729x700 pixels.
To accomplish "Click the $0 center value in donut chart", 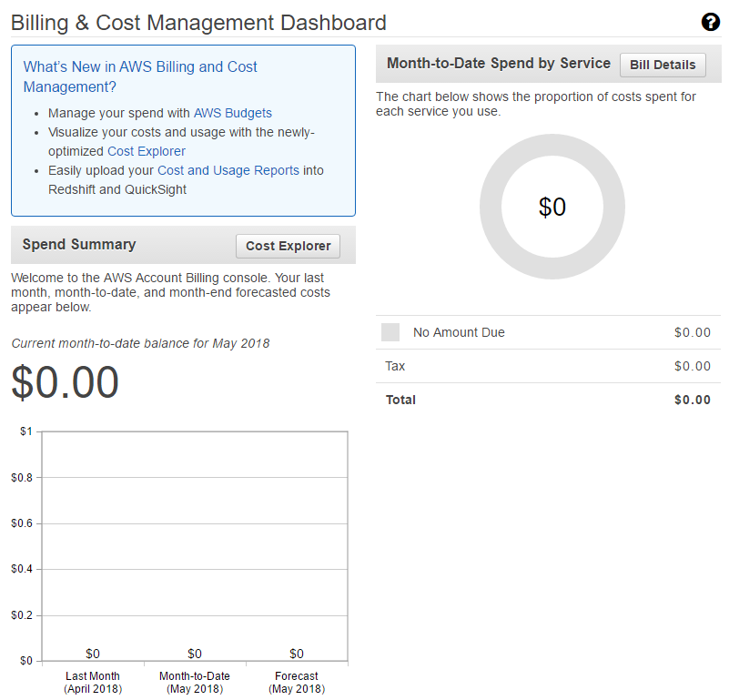I will 552,207.
